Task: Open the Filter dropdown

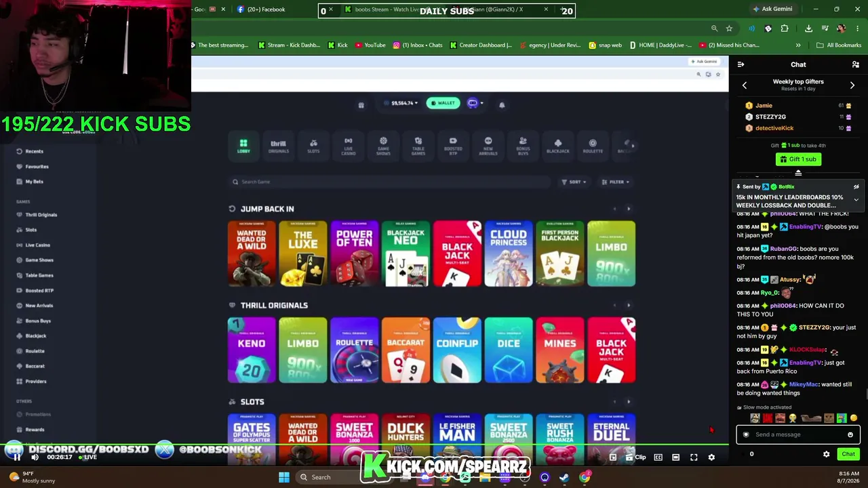Action: (x=615, y=182)
